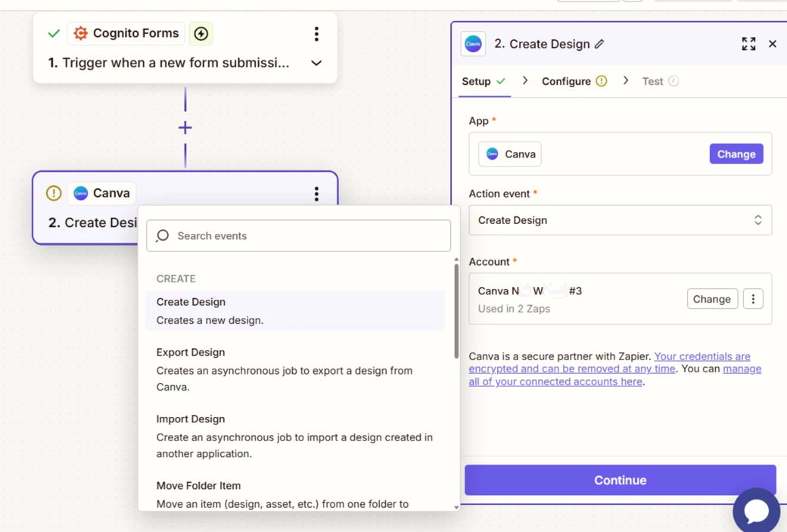Image resolution: width=787 pixels, height=532 pixels.
Task: Expand the Create Design panel to fullscreen
Action: point(748,44)
